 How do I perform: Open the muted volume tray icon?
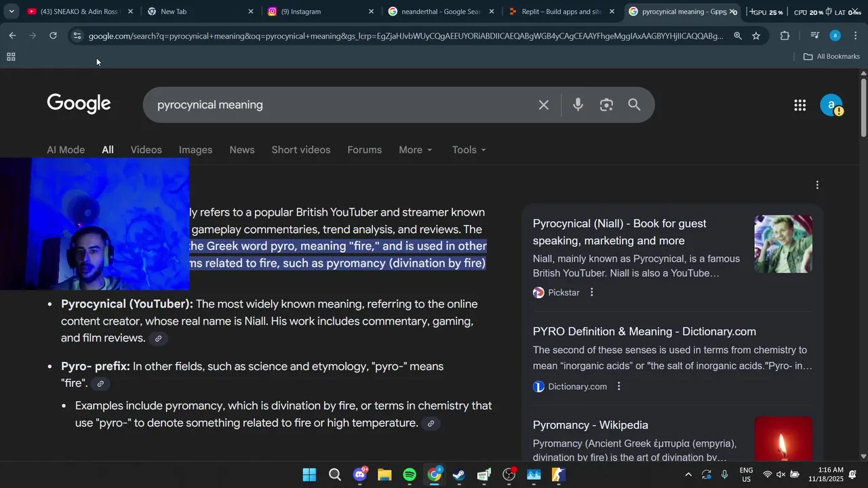point(781,474)
